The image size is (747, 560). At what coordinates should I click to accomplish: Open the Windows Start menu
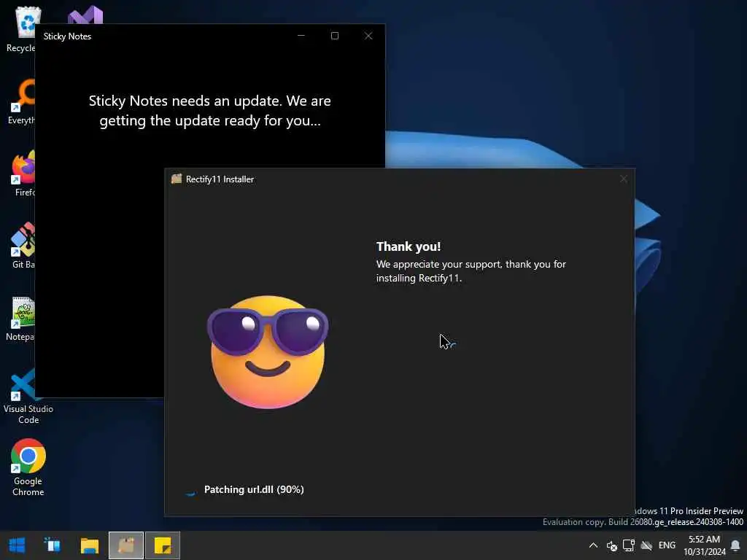point(18,545)
